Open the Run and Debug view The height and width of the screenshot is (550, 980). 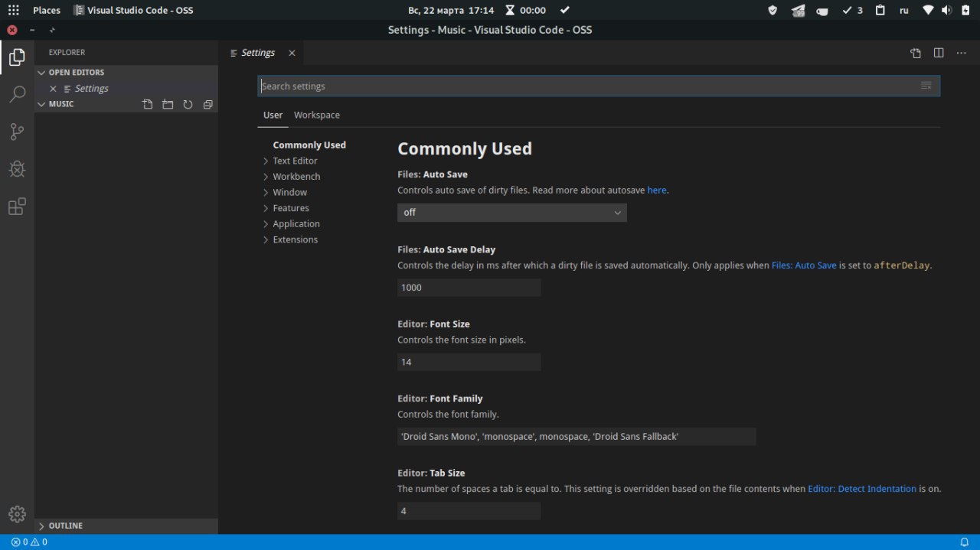coord(17,169)
